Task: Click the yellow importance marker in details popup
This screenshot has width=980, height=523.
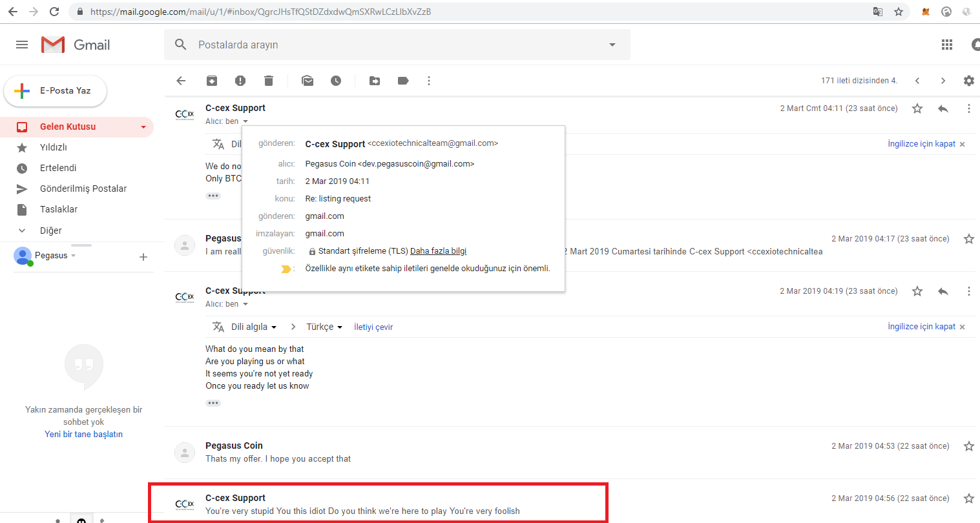Action: [x=286, y=269]
